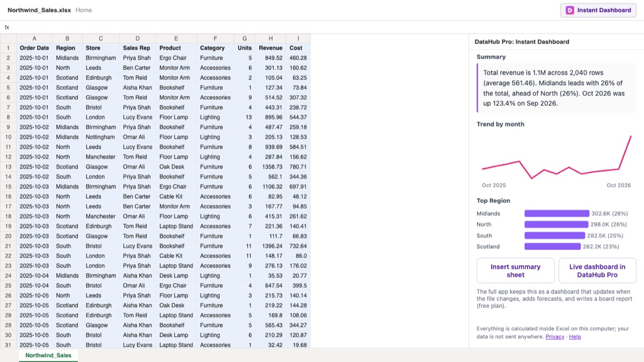Click the Nottingham store cell
This screenshot has height=362, width=644.
[x=100, y=137]
